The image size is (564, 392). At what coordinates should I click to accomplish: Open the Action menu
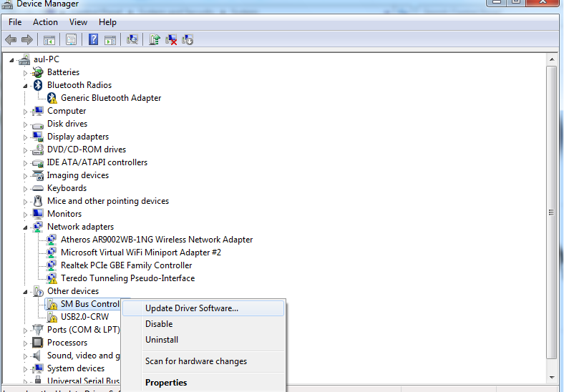[x=45, y=22]
